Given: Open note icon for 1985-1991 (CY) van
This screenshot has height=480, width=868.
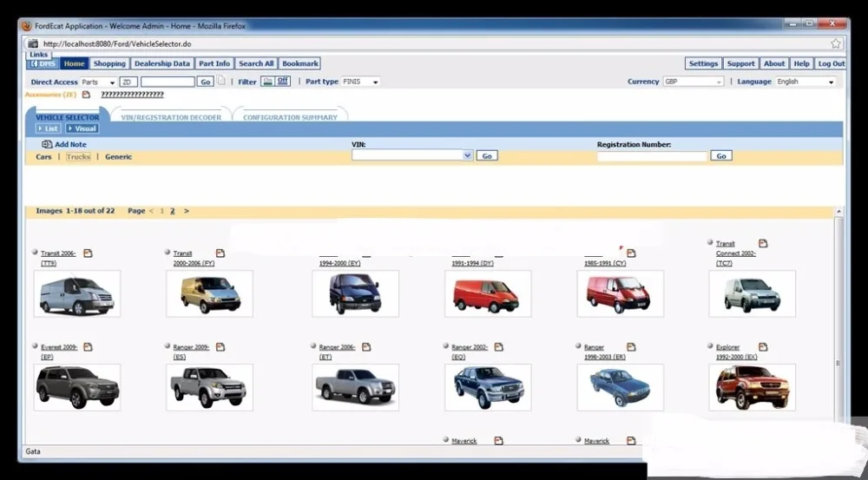Looking at the screenshot, I should coord(631,253).
